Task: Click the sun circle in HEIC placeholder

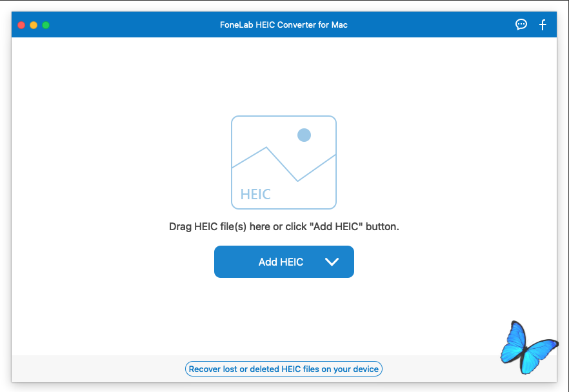Action: point(304,135)
